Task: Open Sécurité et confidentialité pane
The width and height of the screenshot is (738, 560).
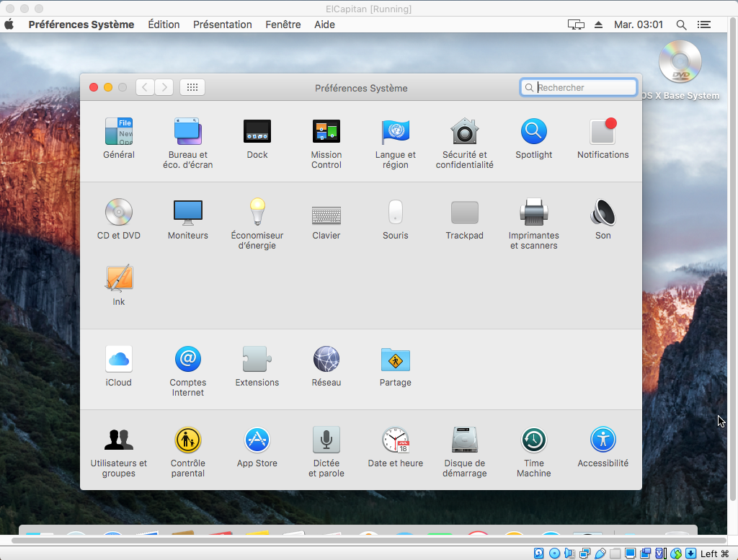Action: 465,143
